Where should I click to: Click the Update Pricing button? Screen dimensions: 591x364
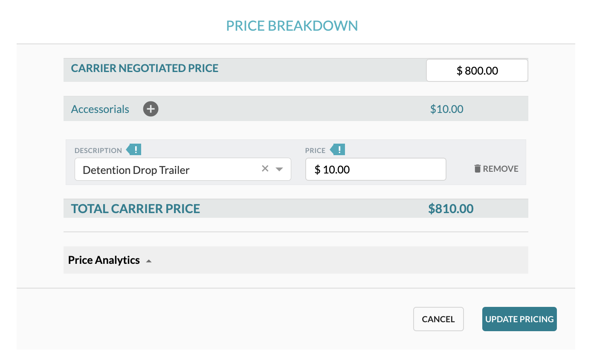point(519,319)
